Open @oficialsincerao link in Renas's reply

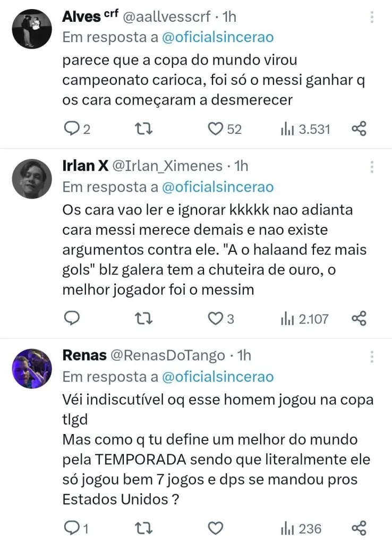coord(218,377)
